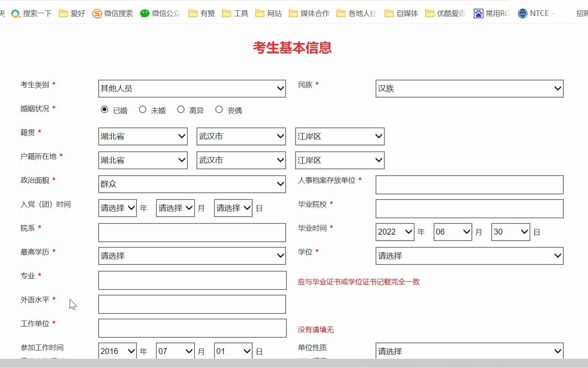Open the 民族 dropdown showing 汉族
The image size is (588, 368).
469,88
